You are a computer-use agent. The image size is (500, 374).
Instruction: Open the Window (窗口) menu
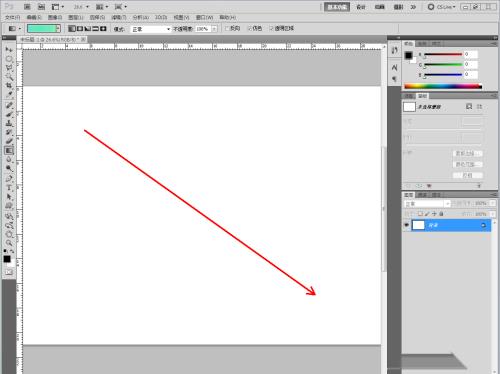tap(204, 17)
